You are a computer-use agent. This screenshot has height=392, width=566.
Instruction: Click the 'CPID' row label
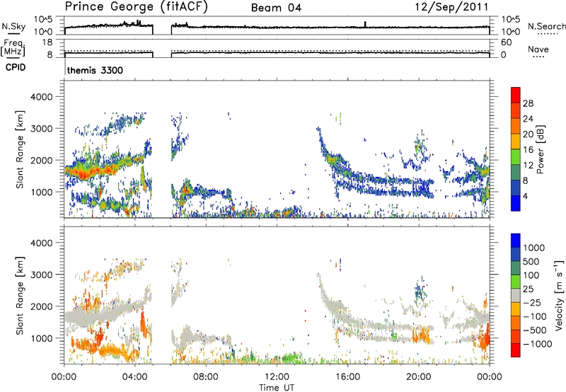click(16, 67)
